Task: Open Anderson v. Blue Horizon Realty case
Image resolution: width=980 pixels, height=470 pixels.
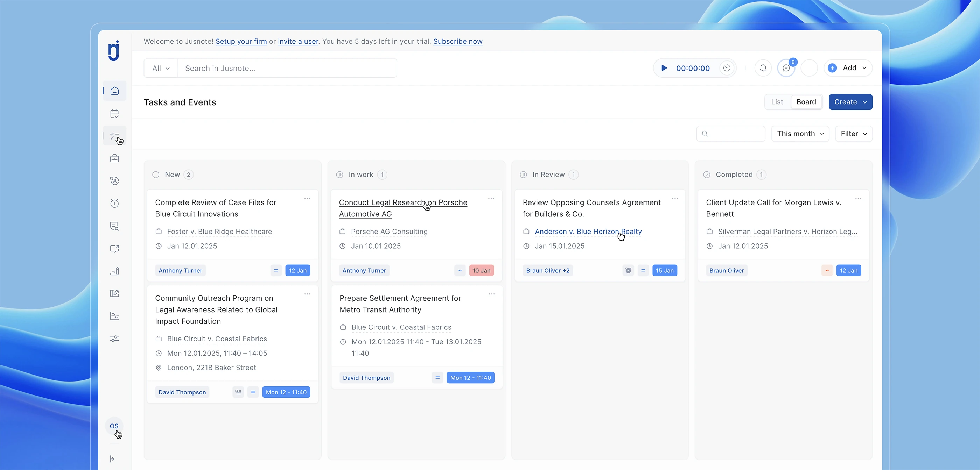Action: (x=588, y=232)
